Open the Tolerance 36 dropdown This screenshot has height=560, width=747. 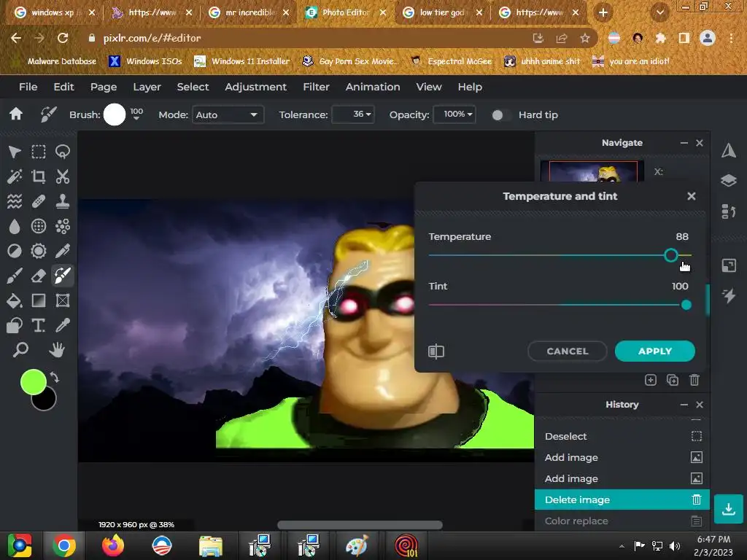(x=353, y=114)
